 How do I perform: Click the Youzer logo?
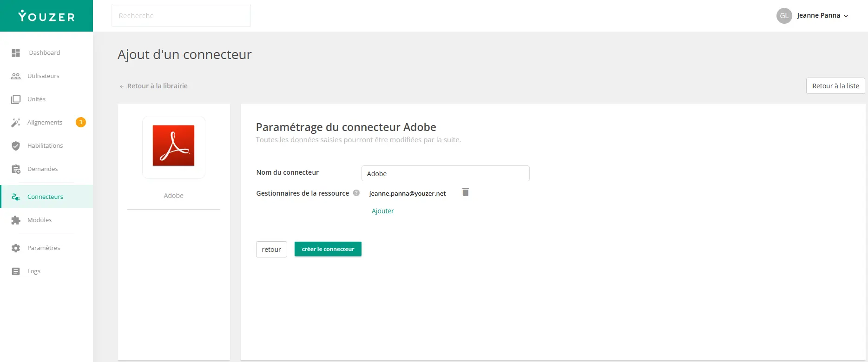[46, 16]
